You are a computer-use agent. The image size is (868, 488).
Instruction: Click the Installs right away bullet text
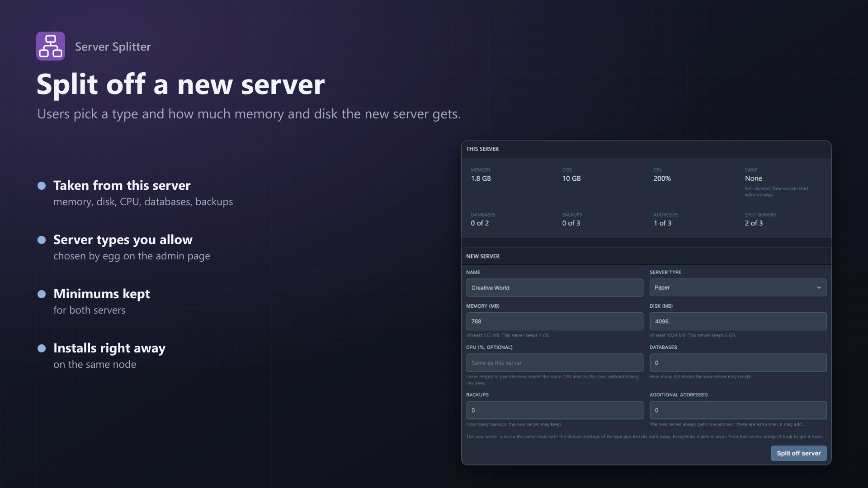tap(109, 348)
